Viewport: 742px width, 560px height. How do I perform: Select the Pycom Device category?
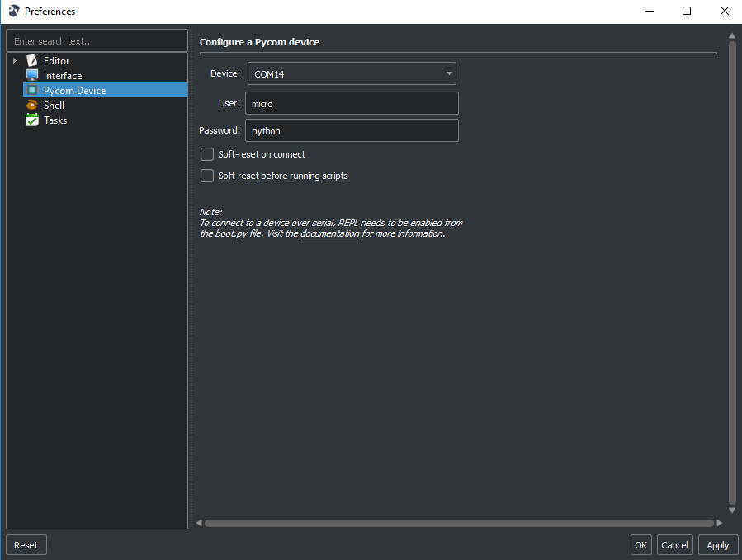click(x=105, y=90)
